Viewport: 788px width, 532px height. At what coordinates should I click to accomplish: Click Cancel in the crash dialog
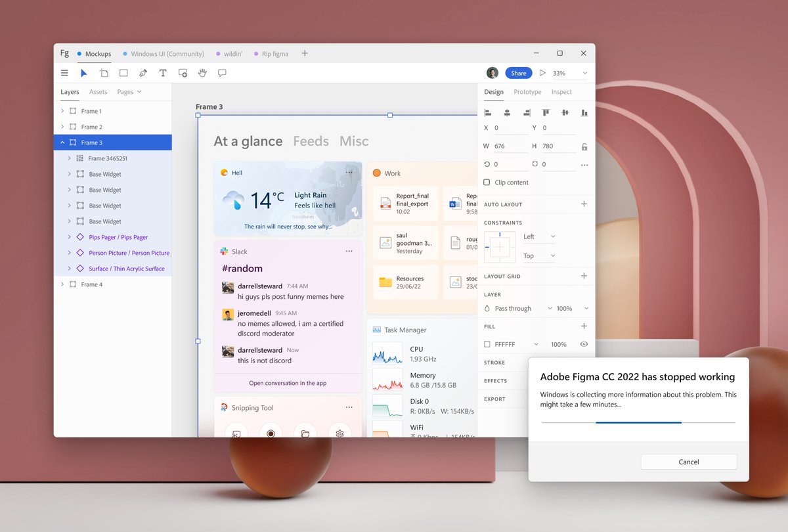[689, 462]
